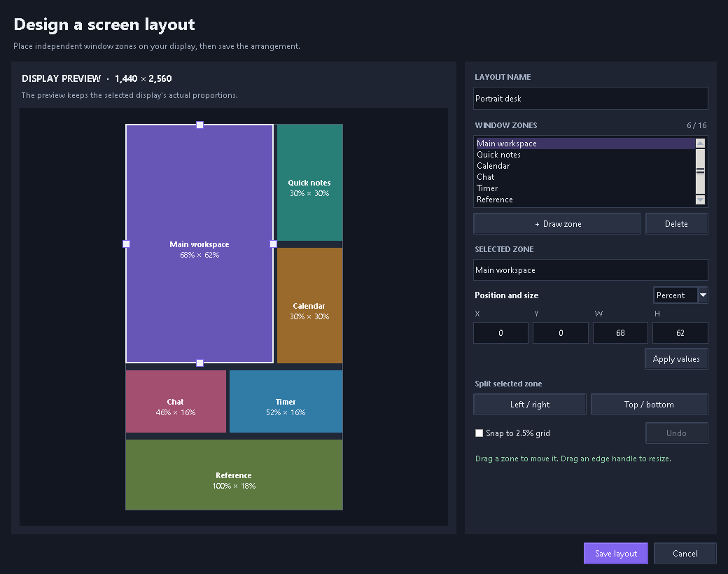Enable Snap to 2.5% grid checkbox

click(479, 433)
